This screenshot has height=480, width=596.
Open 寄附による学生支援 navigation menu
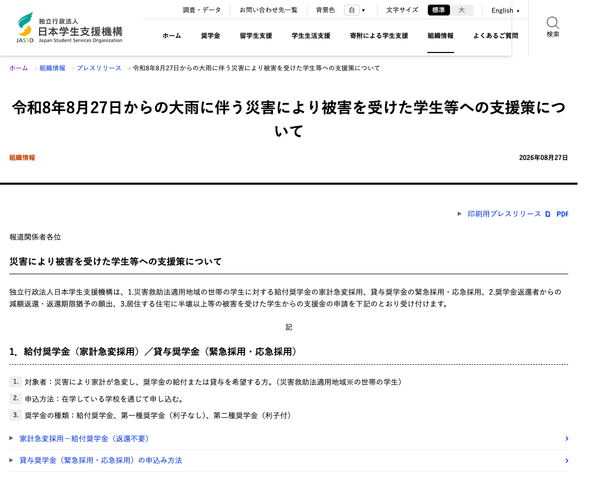[x=379, y=36]
